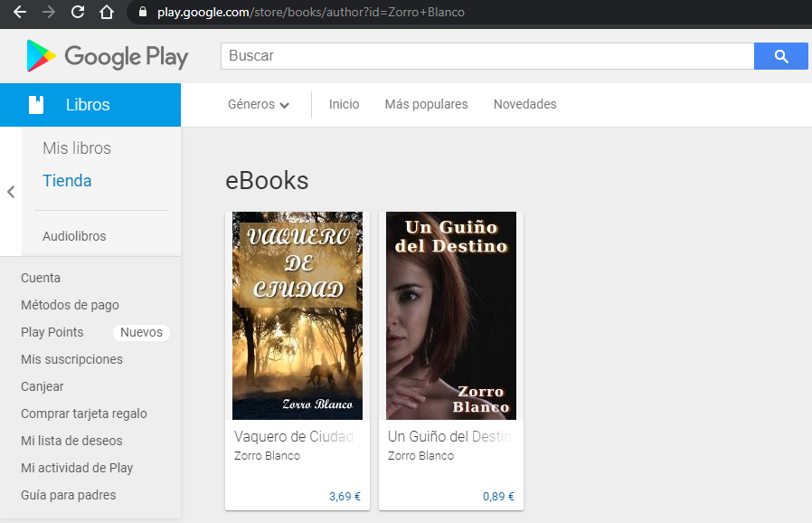The height and width of the screenshot is (523, 812).
Task: Open the Novedades section
Action: tap(524, 104)
